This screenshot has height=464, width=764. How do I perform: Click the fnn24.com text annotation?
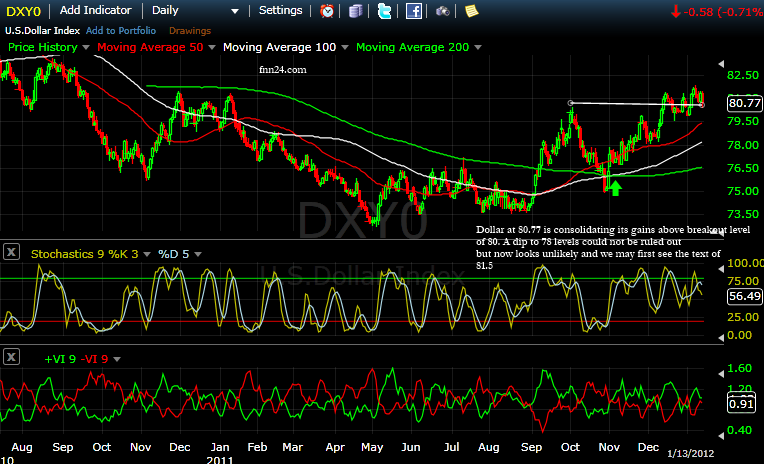[283, 70]
